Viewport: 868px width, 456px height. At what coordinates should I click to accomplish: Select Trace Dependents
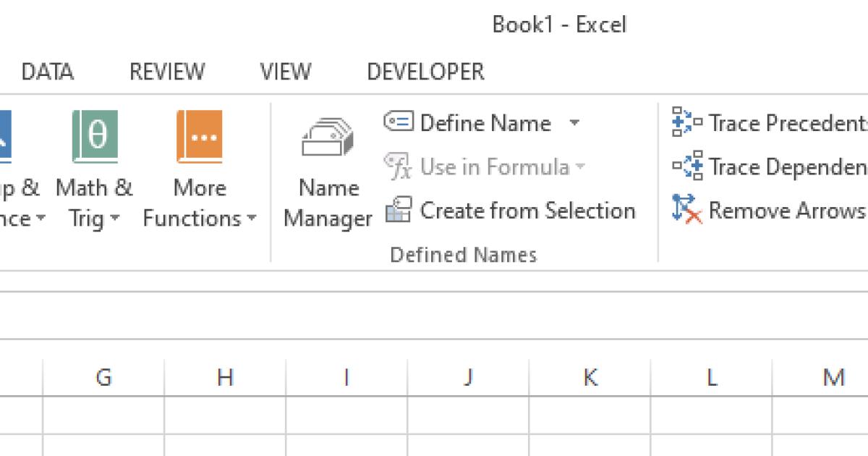pos(767,166)
